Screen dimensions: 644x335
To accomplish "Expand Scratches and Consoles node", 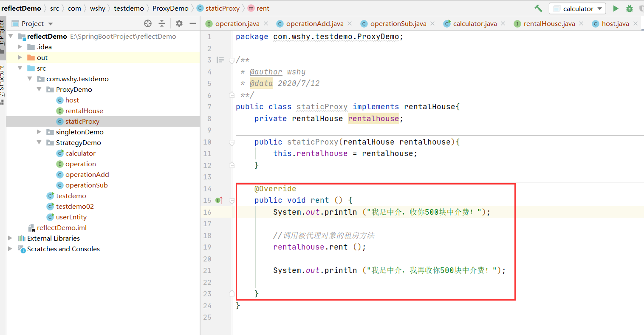I will click(x=10, y=249).
